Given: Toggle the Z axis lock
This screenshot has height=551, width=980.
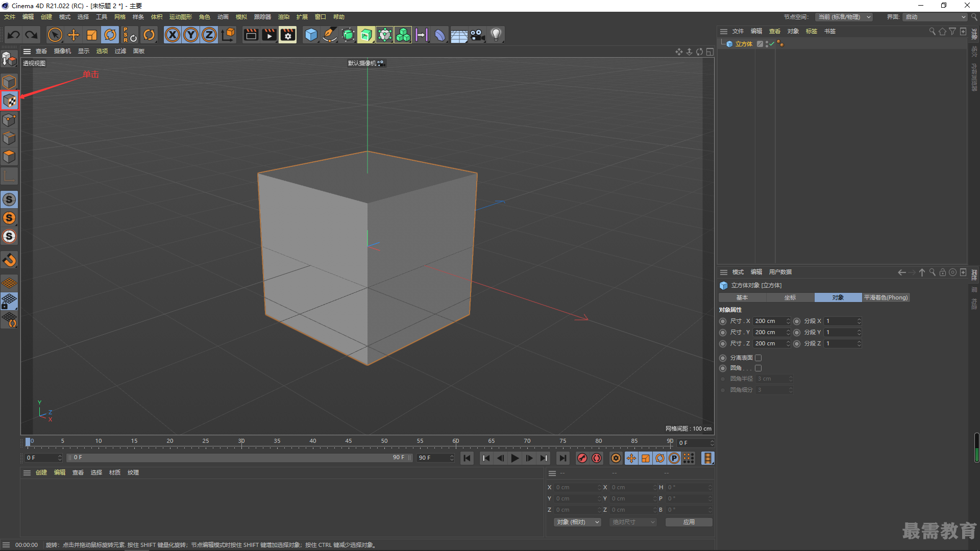Looking at the screenshot, I should (209, 35).
